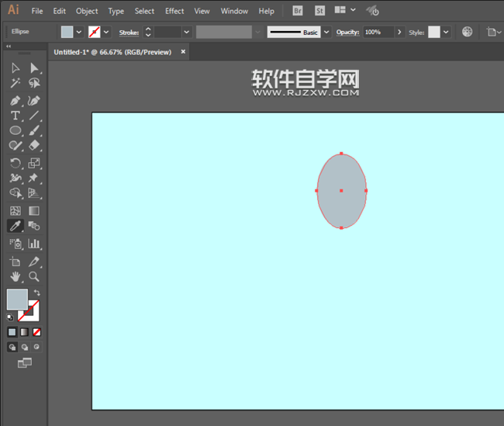Open the stroke weight dropdown

pos(186,32)
